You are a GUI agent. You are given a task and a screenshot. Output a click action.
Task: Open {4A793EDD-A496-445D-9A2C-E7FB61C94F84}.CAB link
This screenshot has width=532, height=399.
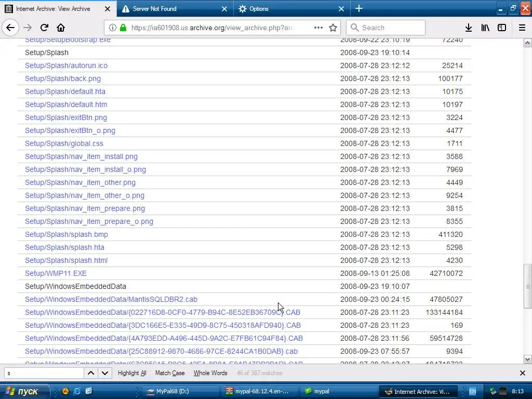164,338
